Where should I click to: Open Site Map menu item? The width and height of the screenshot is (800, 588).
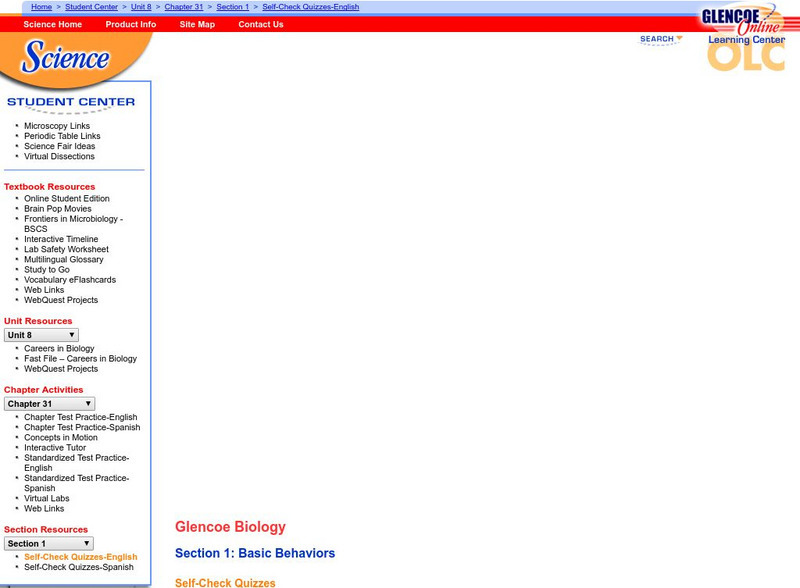pos(197,24)
